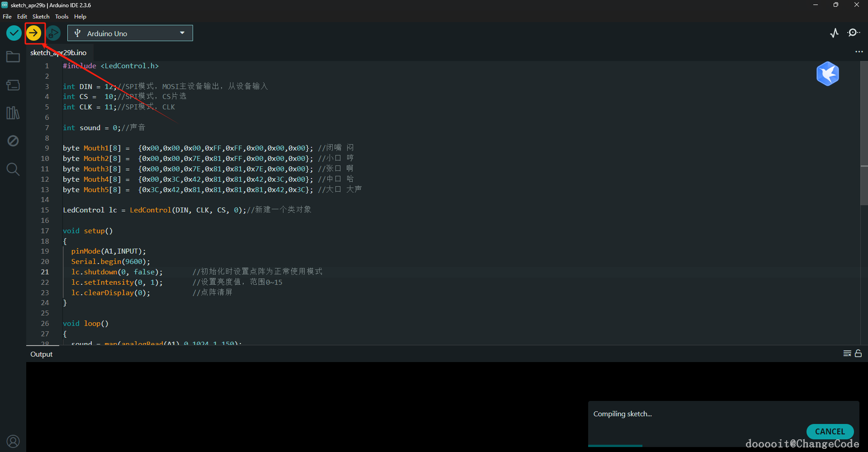Cancel the sketch compilation
868x452 pixels.
830,432
